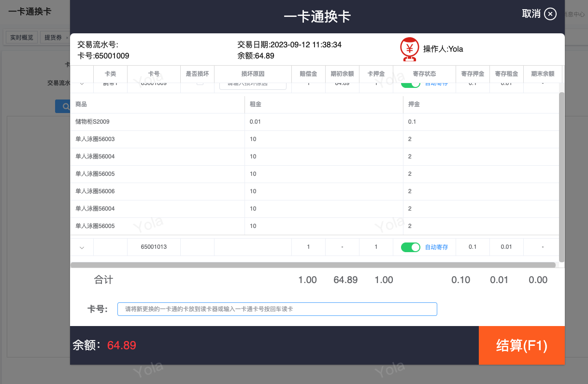The width and height of the screenshot is (588, 384).
Task: Click the 卡类 column header
Action: coord(111,74)
